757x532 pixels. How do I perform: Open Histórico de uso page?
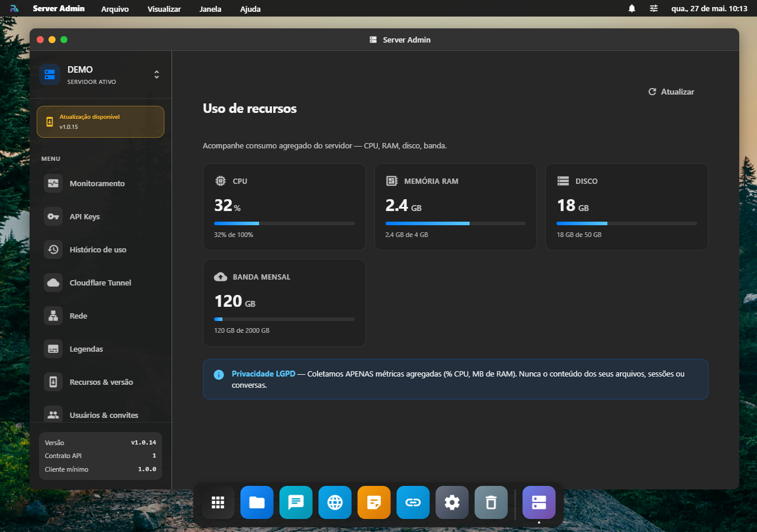coord(101,249)
